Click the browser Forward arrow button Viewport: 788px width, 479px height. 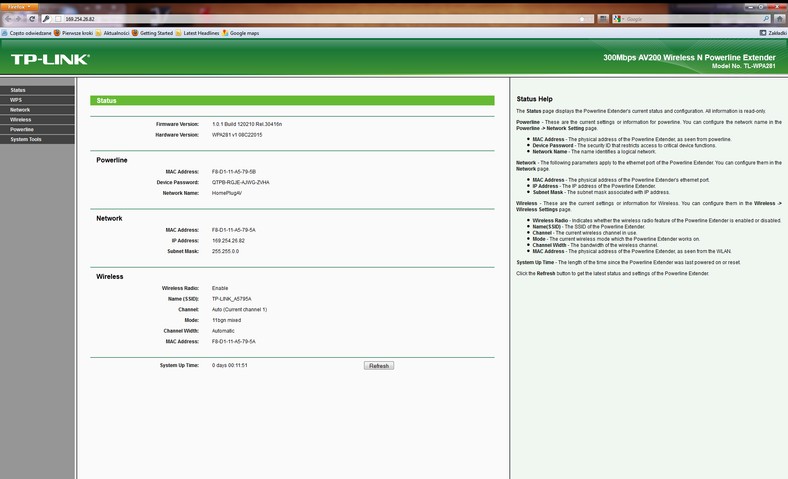pos(20,19)
